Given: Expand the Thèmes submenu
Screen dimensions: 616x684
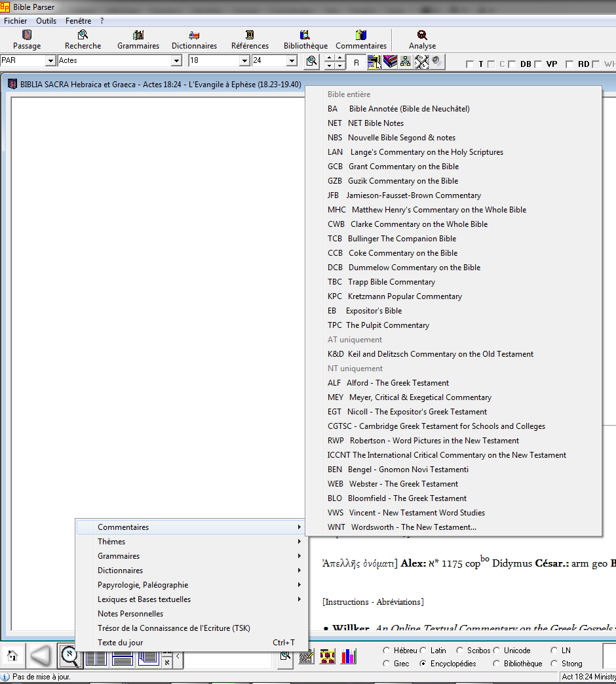Looking at the screenshot, I should (x=191, y=541).
